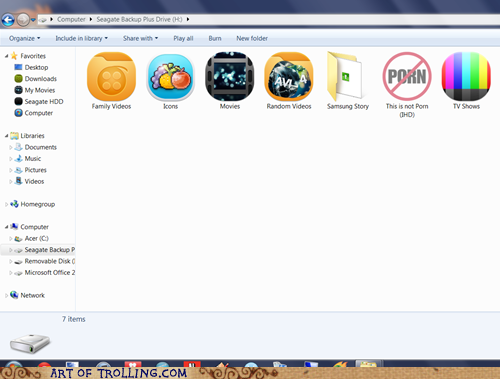Click New folder in the toolbar
The image size is (500, 379).
click(x=252, y=38)
